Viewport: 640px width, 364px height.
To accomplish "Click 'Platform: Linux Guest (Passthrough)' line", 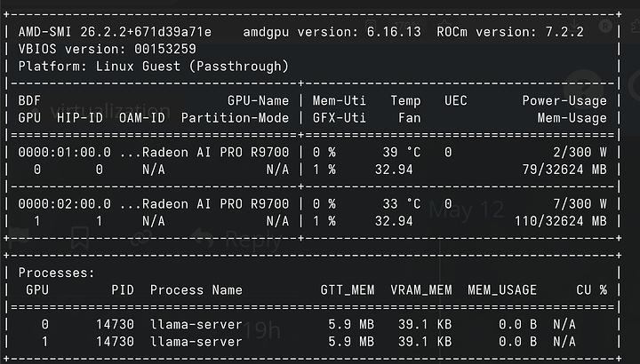I will coord(154,66).
